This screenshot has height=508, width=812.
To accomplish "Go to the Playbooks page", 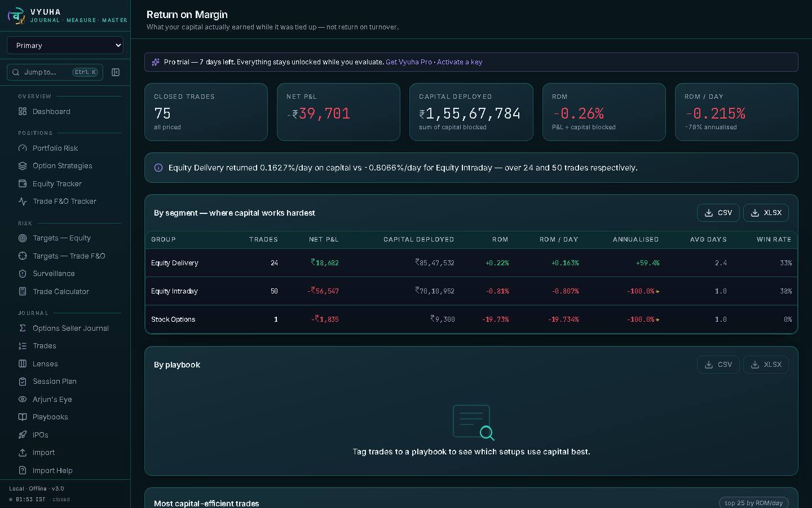I will tap(65, 417).
